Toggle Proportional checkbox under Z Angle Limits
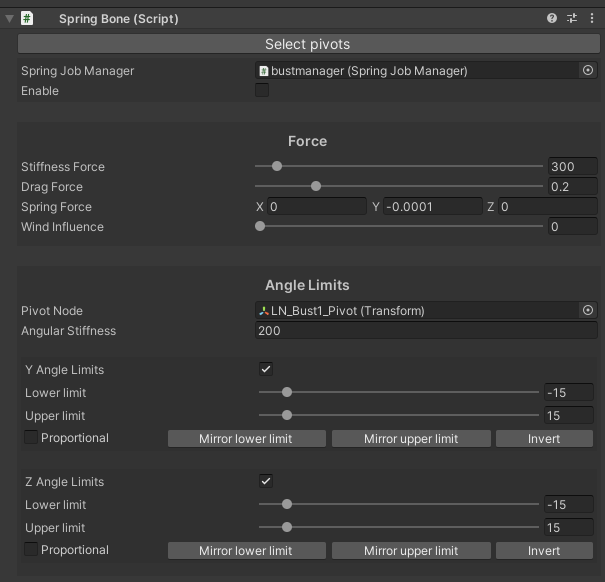605x582 pixels. click(31, 549)
